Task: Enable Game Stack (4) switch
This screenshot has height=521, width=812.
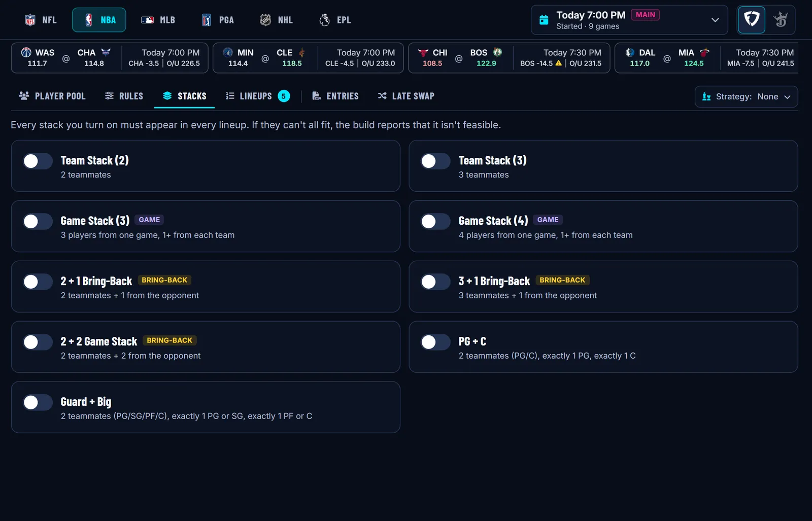Action: pos(436,222)
